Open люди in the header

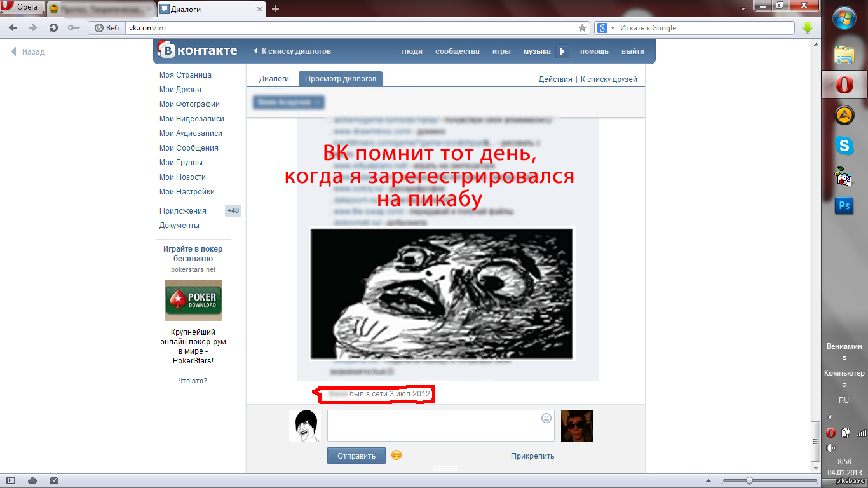pos(412,51)
